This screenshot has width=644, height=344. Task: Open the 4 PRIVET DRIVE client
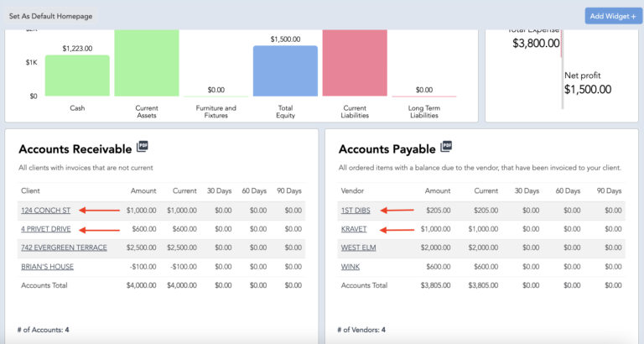[46, 229]
